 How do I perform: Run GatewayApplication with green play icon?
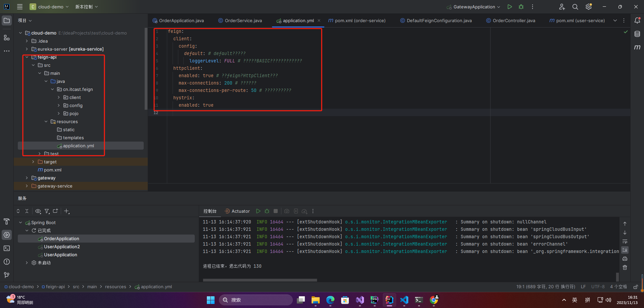tap(510, 7)
